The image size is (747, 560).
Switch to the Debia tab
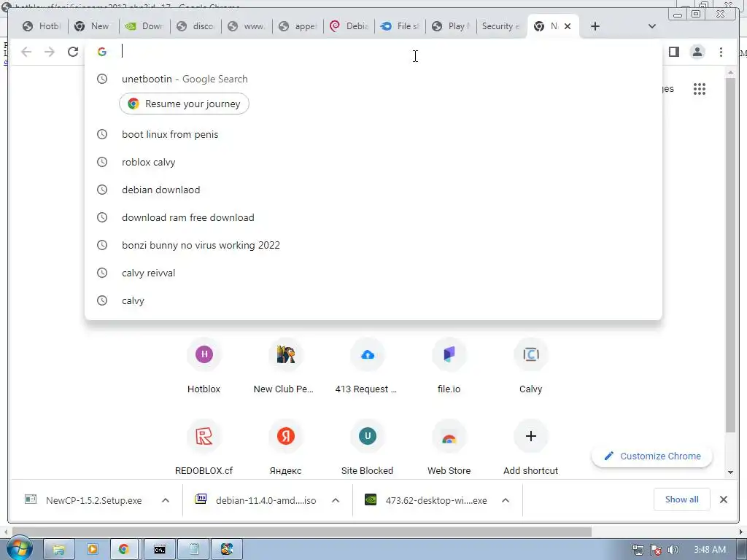349,26
